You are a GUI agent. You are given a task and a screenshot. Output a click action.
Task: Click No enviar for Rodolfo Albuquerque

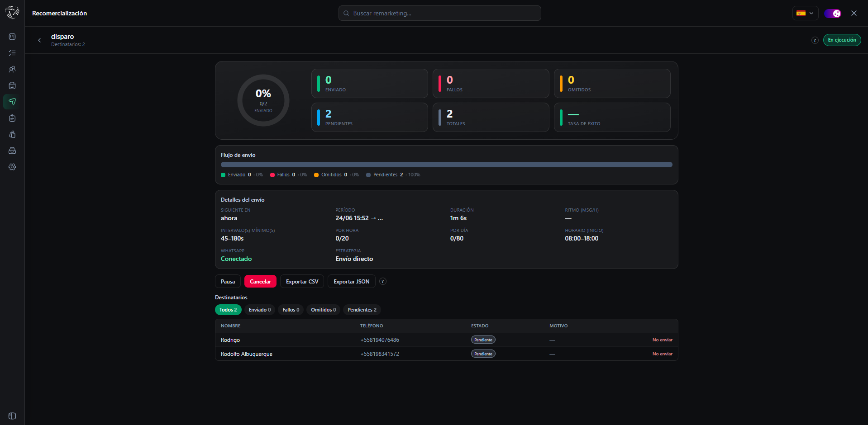coord(663,354)
